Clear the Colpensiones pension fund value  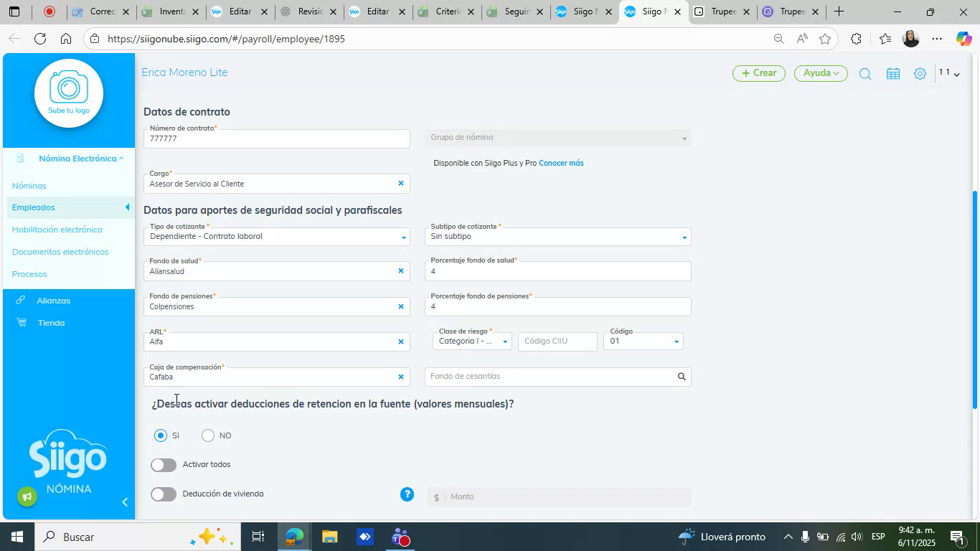401,306
